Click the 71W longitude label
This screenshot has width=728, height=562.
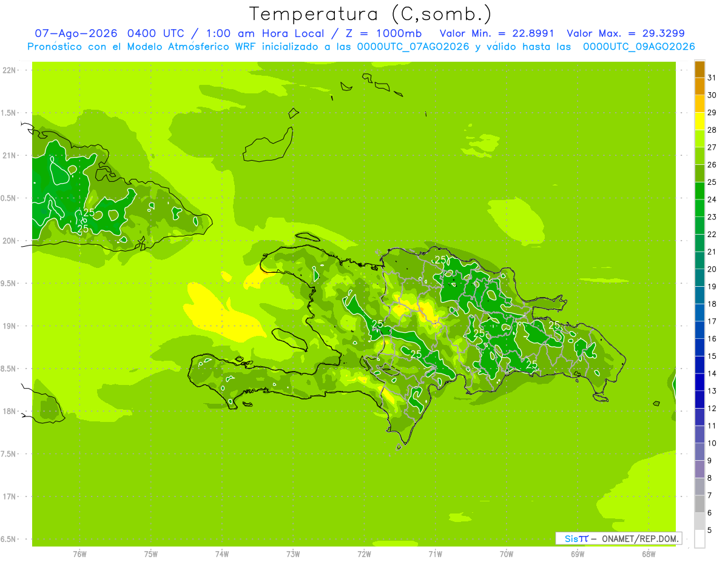click(x=435, y=554)
